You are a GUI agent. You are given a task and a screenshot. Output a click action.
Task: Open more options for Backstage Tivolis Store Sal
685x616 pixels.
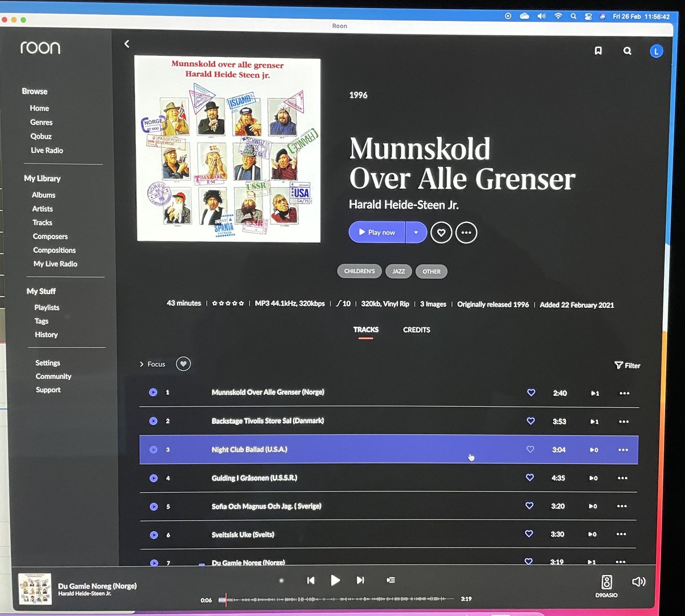(624, 422)
